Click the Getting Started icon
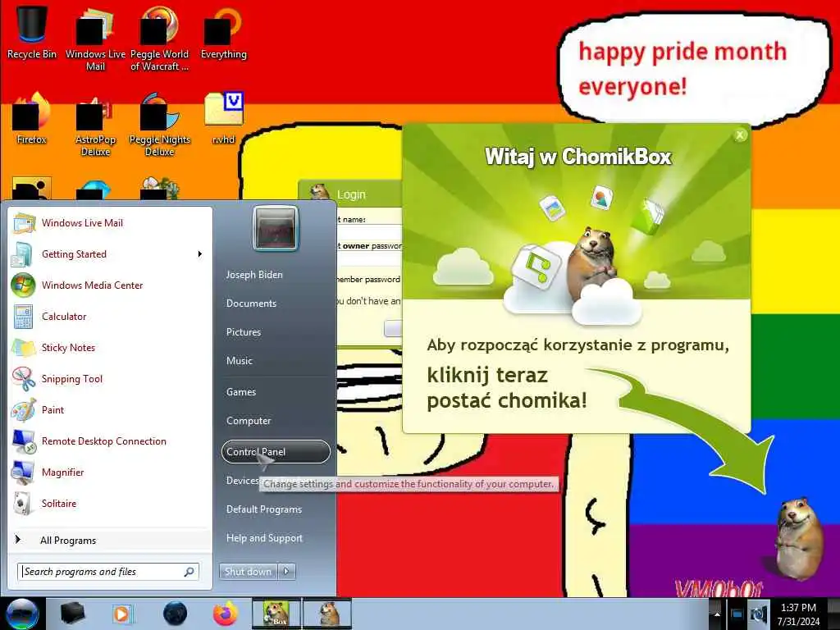 tap(22, 254)
